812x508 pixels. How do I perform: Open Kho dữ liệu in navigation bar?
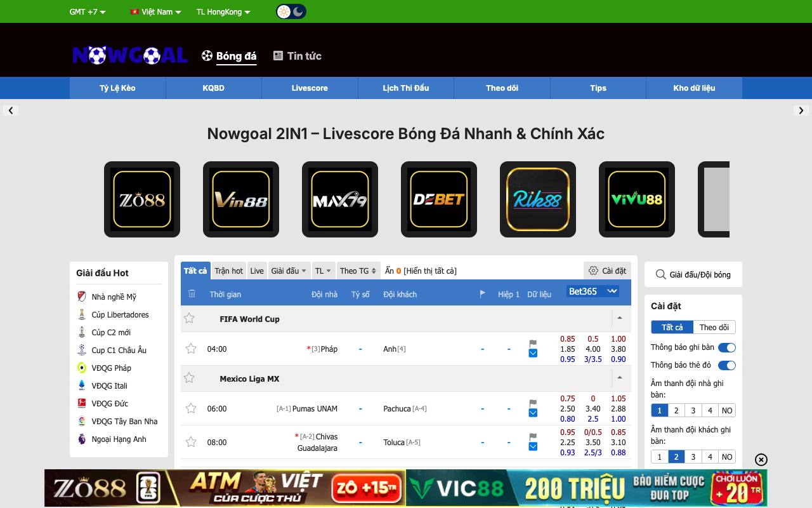[x=694, y=88]
